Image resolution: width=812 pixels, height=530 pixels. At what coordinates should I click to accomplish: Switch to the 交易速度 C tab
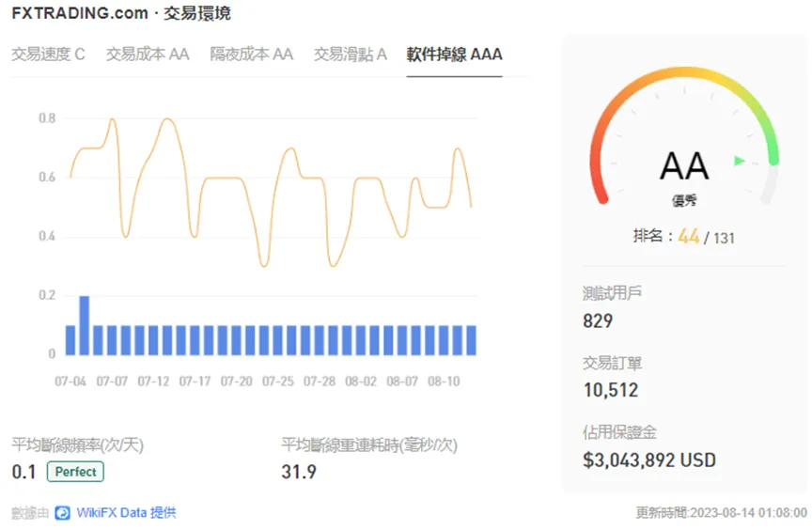(x=48, y=55)
